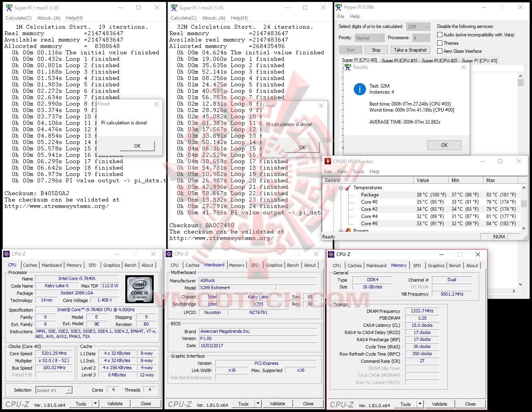Click the CPUID HWMonitor title bar icon

[328, 161]
